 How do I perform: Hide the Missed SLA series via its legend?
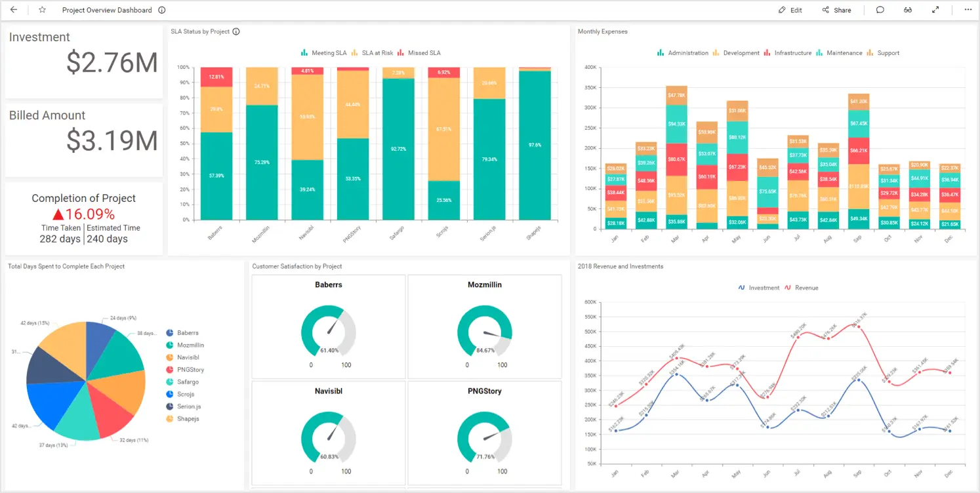[x=423, y=53]
